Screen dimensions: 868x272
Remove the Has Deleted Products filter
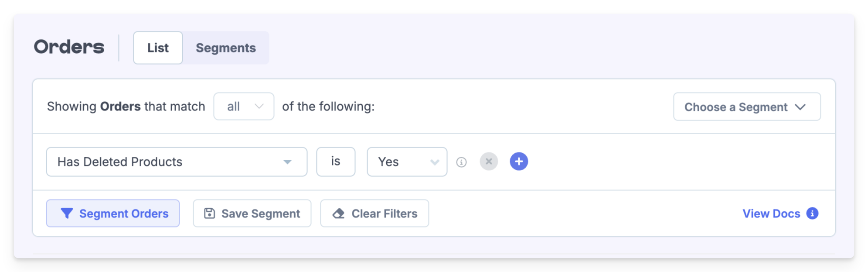pos(489,162)
